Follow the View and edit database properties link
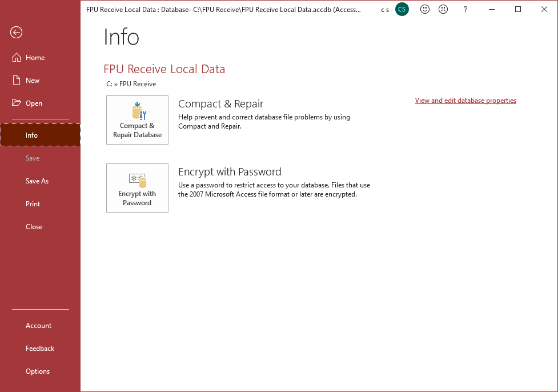The width and height of the screenshot is (558, 392). point(465,101)
